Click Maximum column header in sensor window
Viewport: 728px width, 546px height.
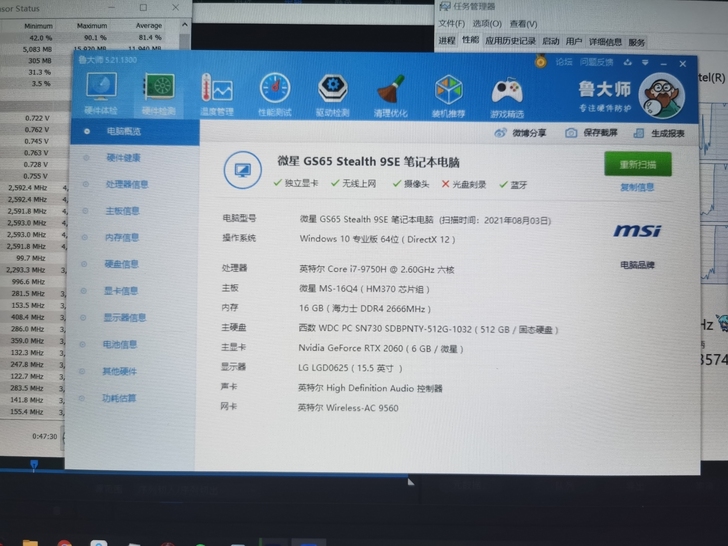(x=92, y=26)
